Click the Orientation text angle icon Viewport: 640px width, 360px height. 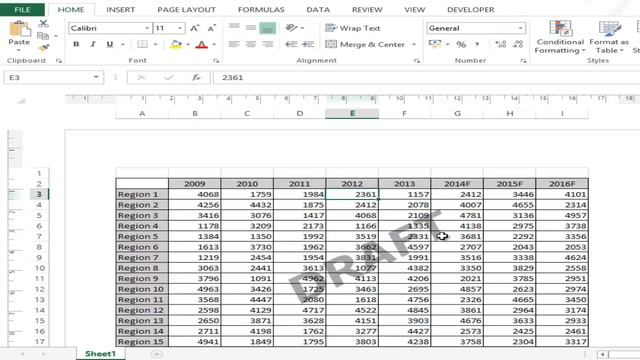(291, 28)
